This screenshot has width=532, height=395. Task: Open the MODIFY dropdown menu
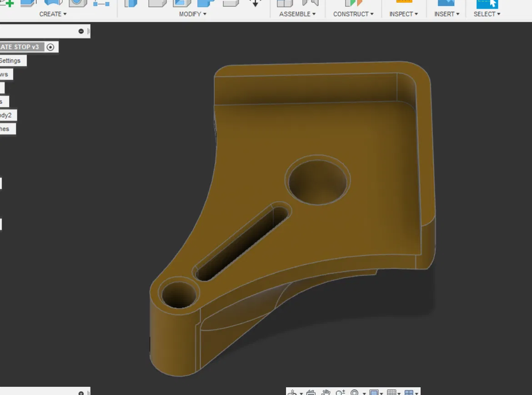[x=192, y=14]
